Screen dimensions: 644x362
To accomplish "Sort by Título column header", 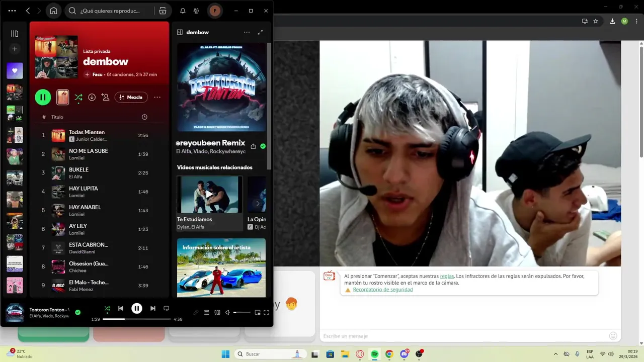I will click(57, 117).
